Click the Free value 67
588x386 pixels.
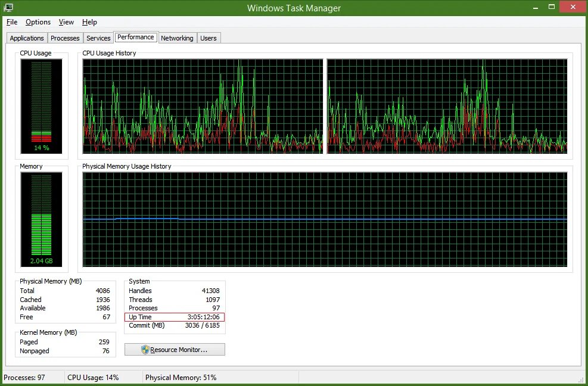(107, 317)
